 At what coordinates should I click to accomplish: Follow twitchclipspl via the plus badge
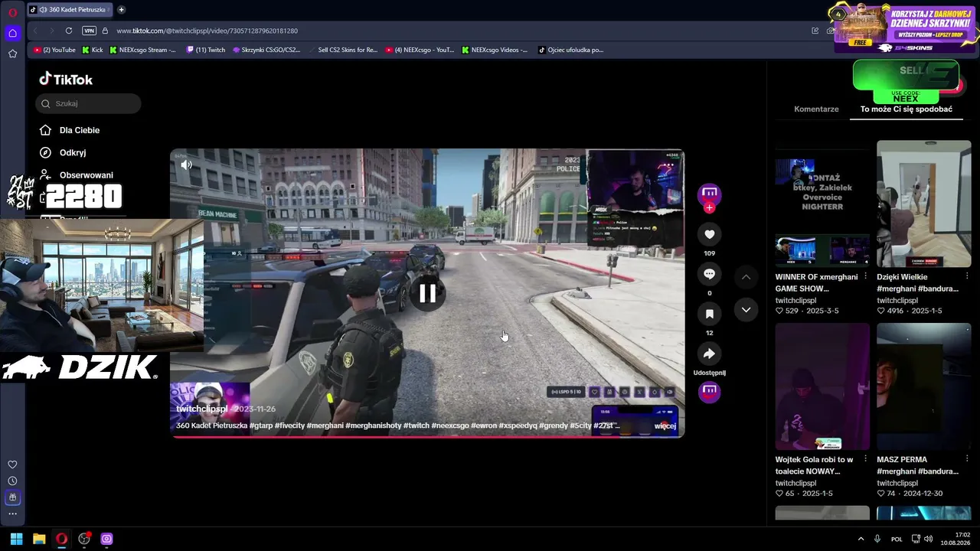[x=709, y=208]
